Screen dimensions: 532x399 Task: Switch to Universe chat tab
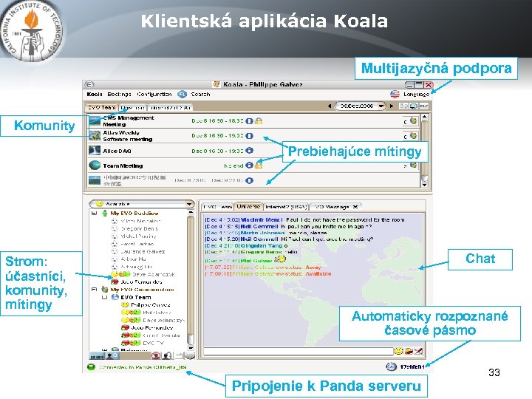click(x=248, y=206)
